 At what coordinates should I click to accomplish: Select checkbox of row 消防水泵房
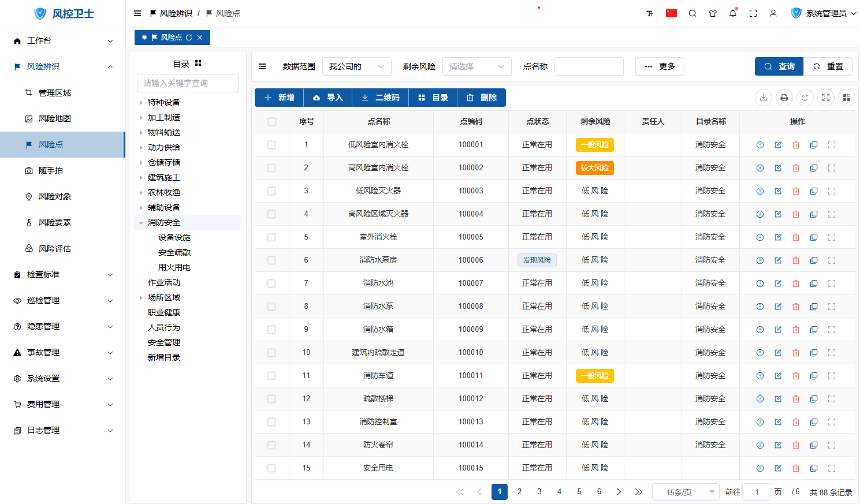[271, 260]
